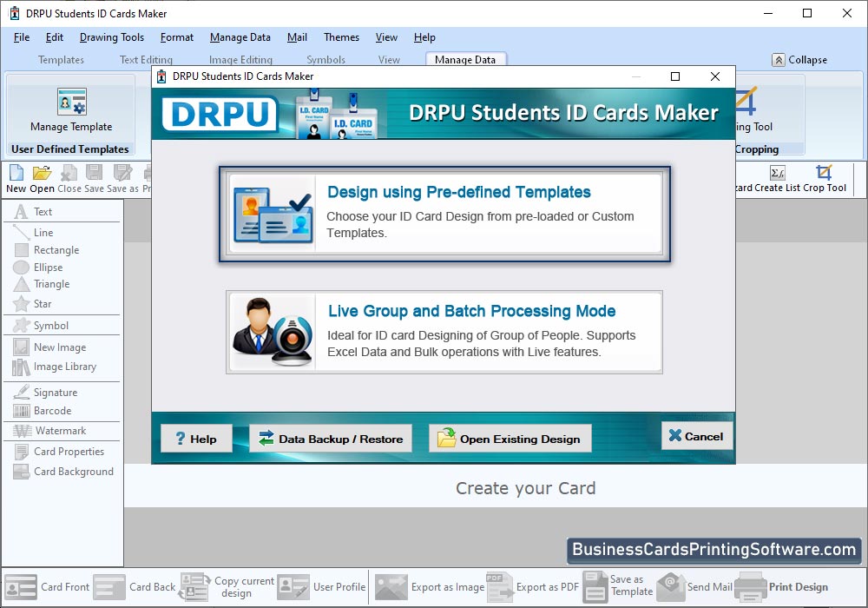
Task: Maximize the inner DRPU dialog window
Action: [675, 76]
